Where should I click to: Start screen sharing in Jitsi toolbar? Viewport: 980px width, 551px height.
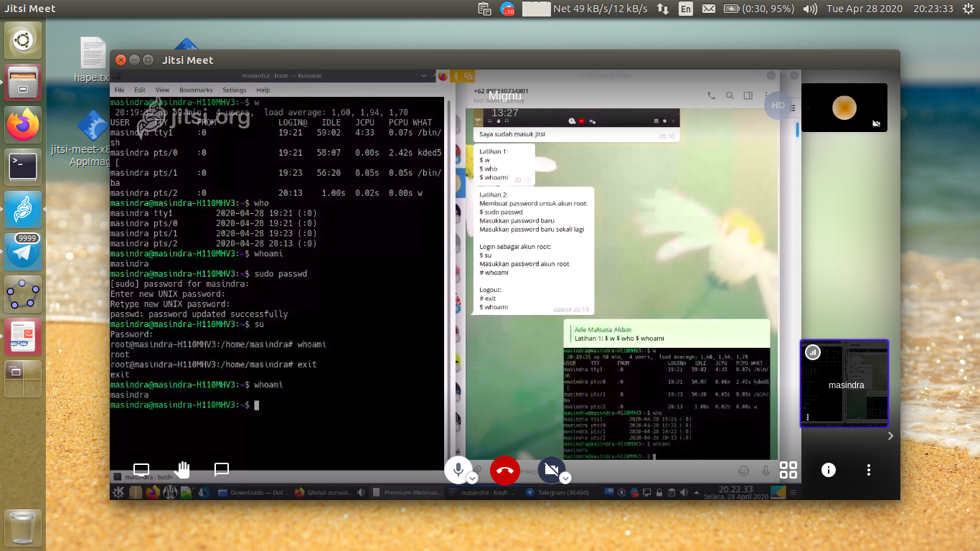click(x=141, y=470)
